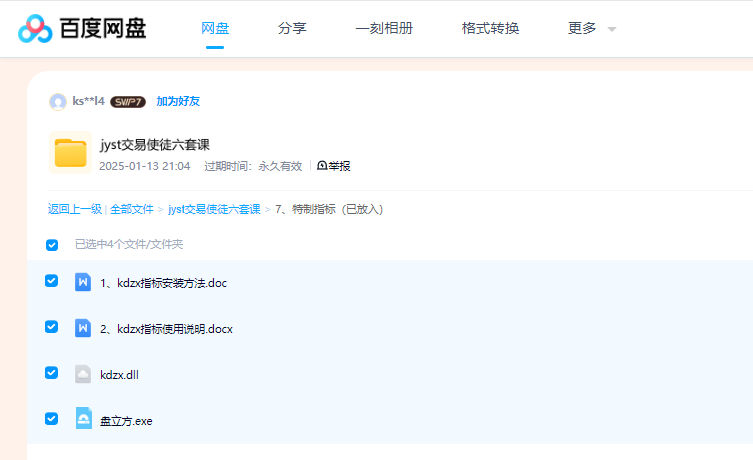Screen dimensions: 753x460
Task: Open file 1、kdzx指标安装方法.doc
Action: [x=163, y=283]
